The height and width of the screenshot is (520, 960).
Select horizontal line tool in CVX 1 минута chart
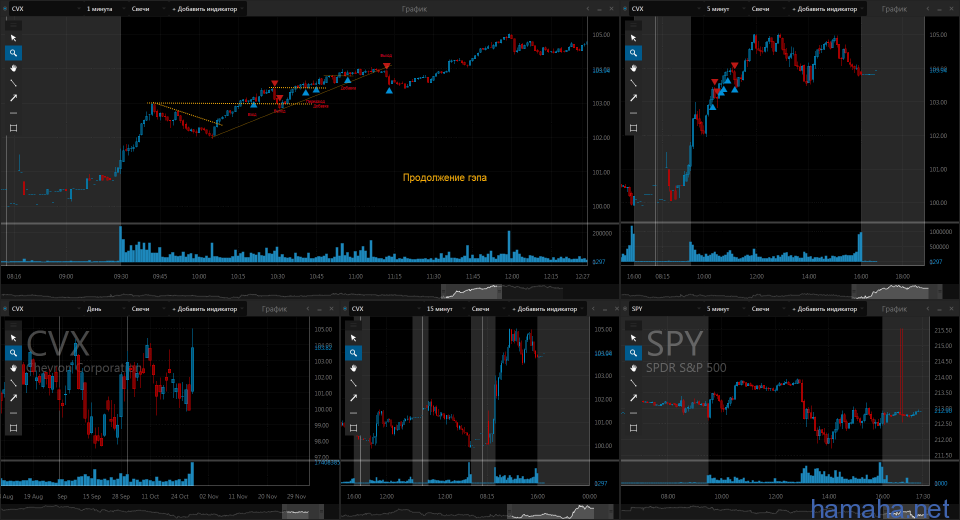pyautogui.click(x=13, y=113)
